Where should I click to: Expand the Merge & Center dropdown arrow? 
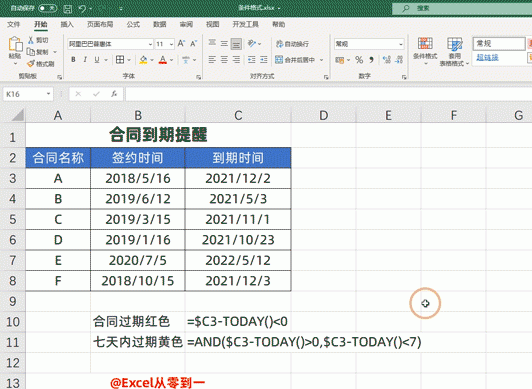(x=321, y=60)
